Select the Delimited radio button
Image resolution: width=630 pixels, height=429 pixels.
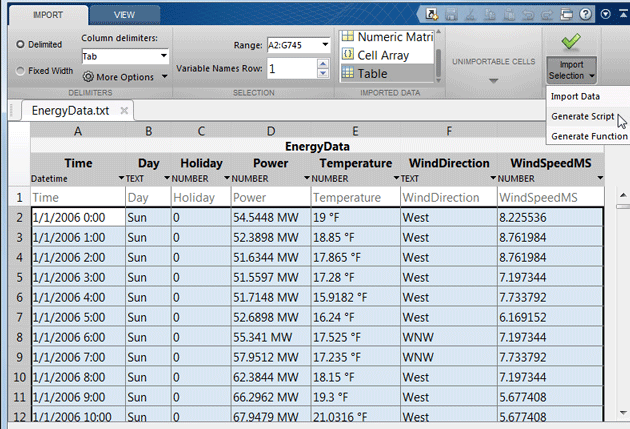[21, 44]
